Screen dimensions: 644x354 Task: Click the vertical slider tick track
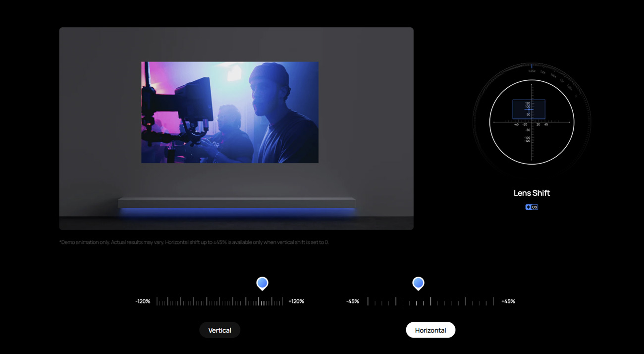pos(219,301)
